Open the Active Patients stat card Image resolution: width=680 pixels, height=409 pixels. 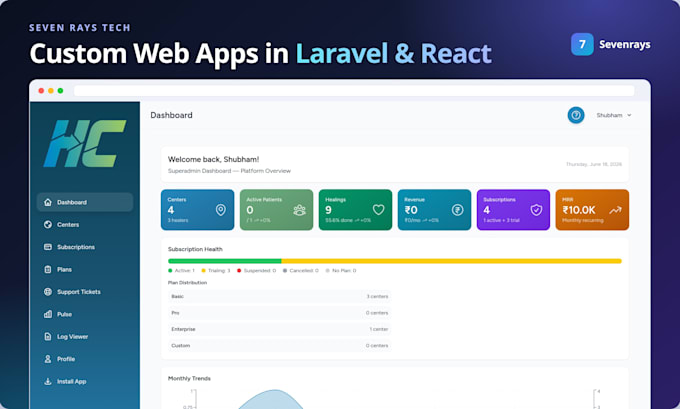tap(276, 210)
